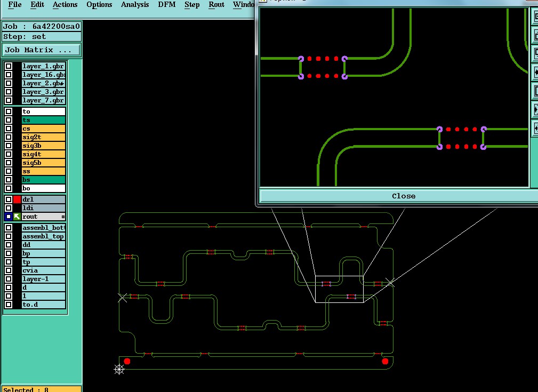Image resolution: width=538 pixels, height=392 pixels.
Task: Toggle the checkbox for the drl layer
Action: click(x=9, y=199)
